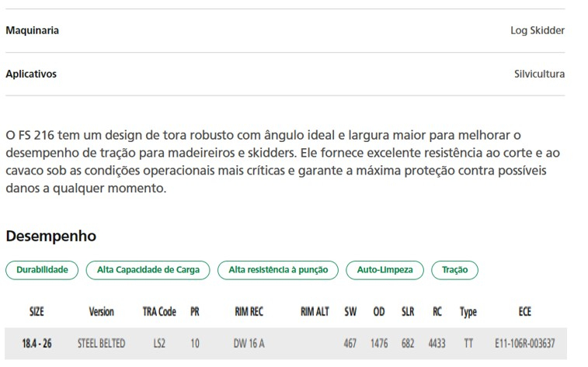Click the PR column header
The width and height of the screenshot is (588, 367).
click(195, 312)
